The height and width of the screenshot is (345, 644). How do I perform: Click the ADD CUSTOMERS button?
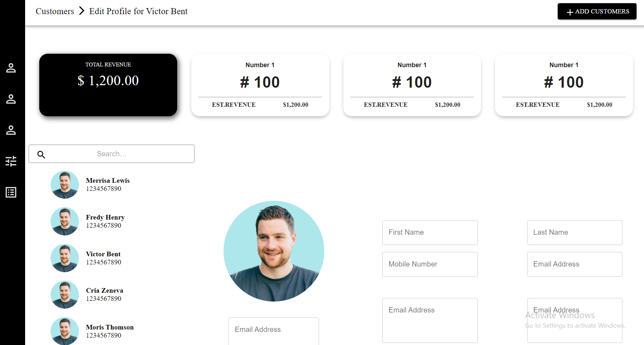(597, 11)
